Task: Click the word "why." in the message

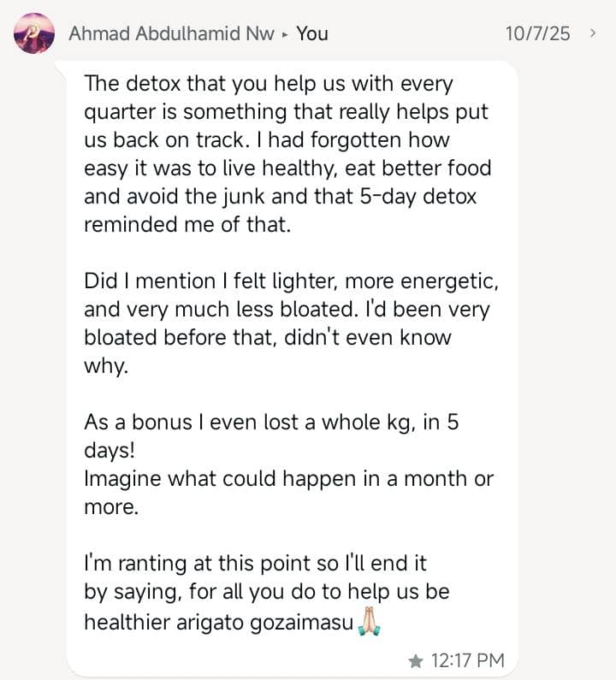Action: tap(104, 365)
